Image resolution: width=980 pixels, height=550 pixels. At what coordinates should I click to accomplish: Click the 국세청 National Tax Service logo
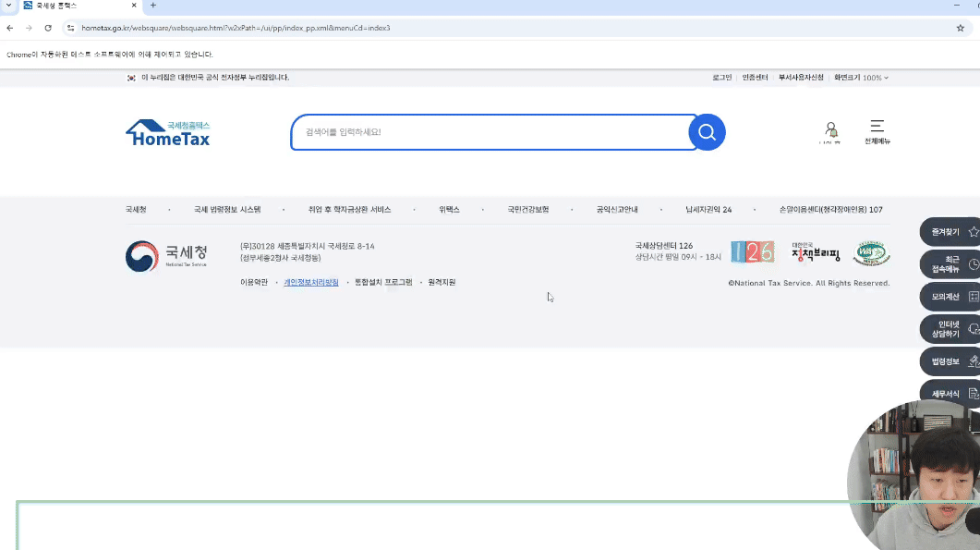click(x=166, y=256)
